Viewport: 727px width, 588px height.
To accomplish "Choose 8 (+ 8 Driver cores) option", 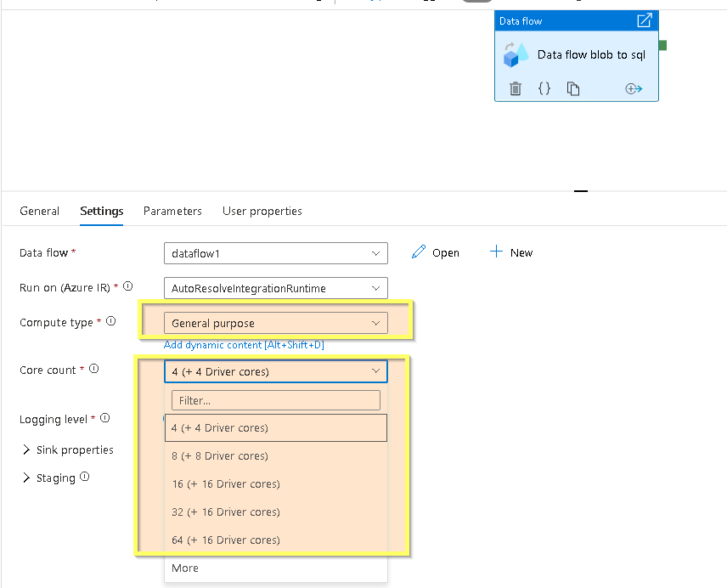I will (276, 455).
